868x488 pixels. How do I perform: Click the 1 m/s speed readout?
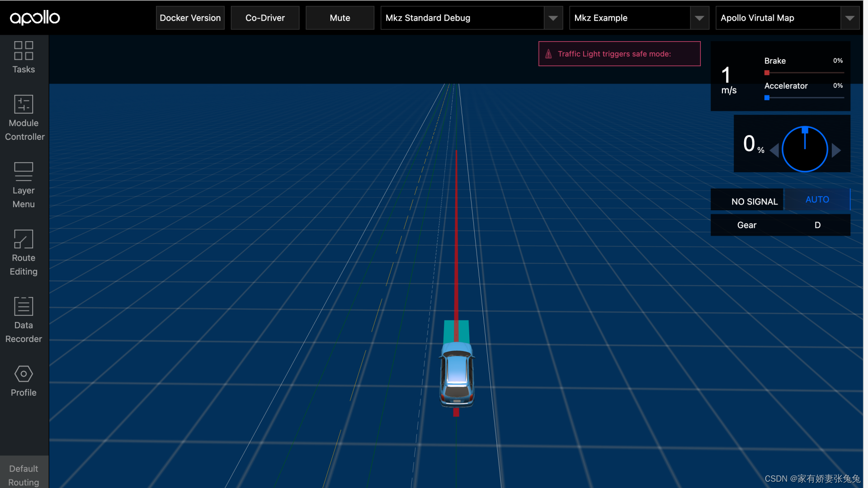coord(729,80)
